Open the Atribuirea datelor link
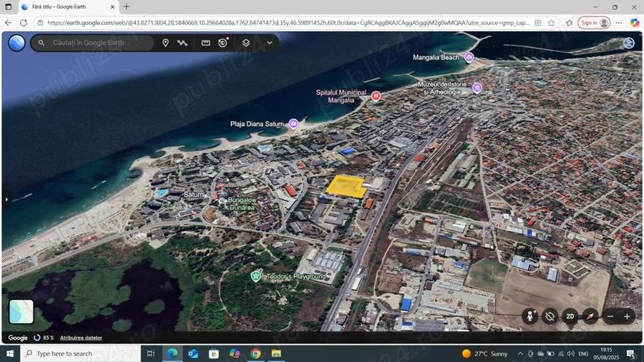Viewport: 644px width, 362px height. tap(81, 338)
